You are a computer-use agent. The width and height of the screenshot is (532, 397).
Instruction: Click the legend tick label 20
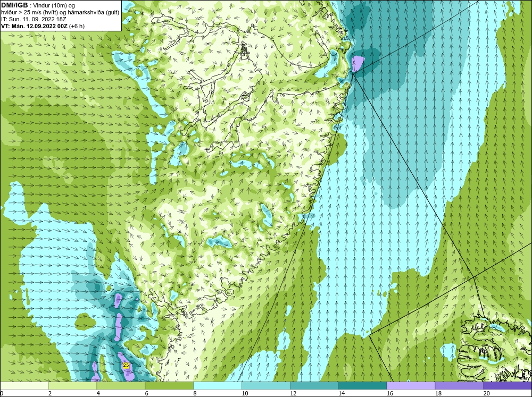click(x=487, y=393)
